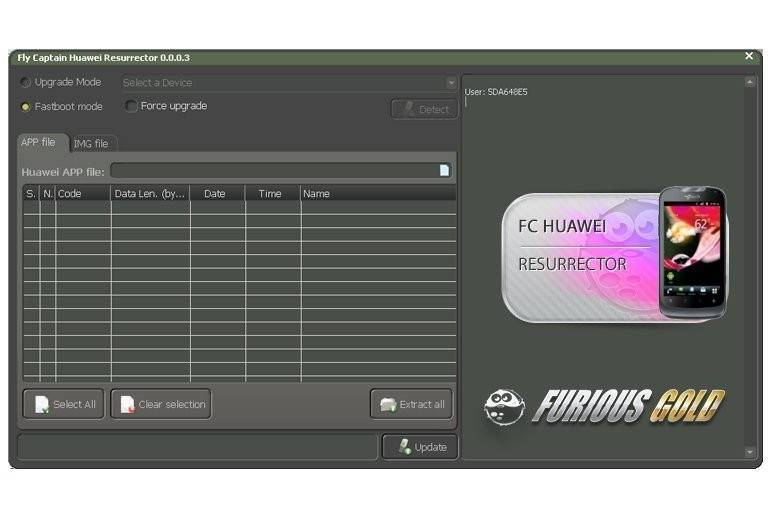Switch to the APP file tab
This screenshot has height=518, width=770.
pos(43,142)
